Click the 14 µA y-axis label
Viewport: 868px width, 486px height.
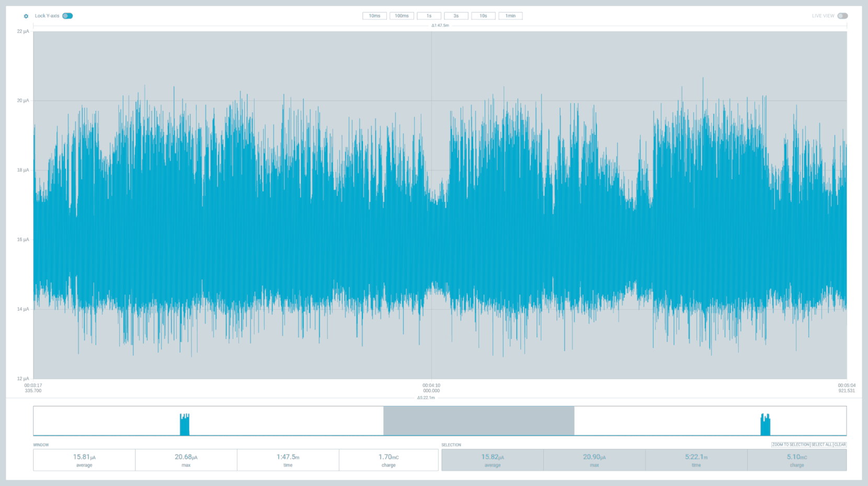(23, 309)
